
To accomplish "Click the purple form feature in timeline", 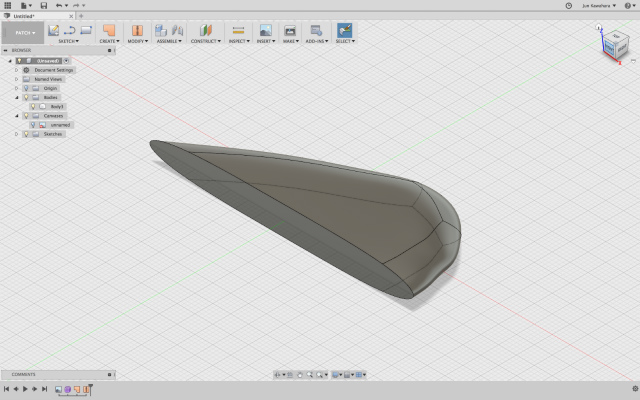I will coord(67,389).
